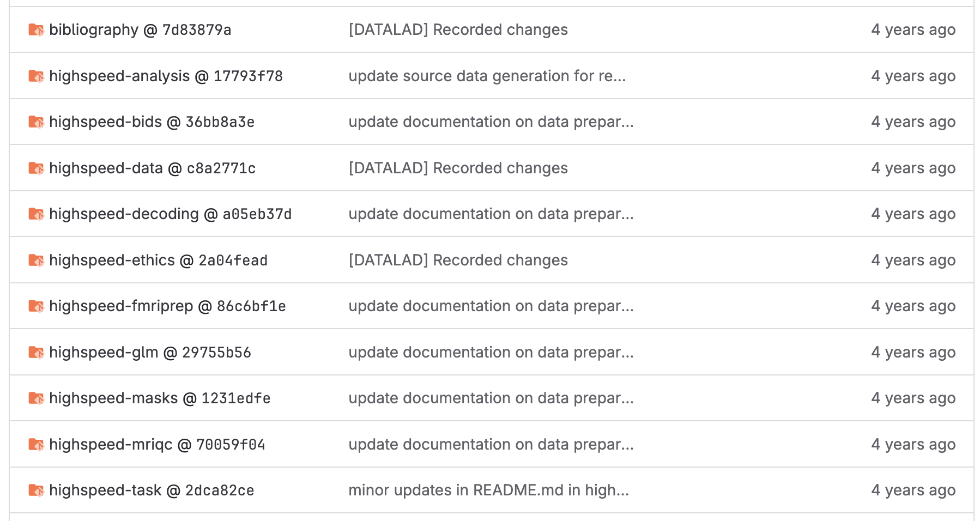The image size is (980, 521).
Task: Click the bibliography submodule folder icon
Action: 36,29
